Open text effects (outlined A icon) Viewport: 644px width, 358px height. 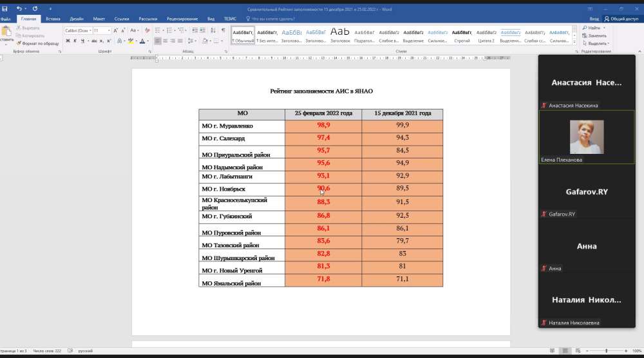[120, 41]
